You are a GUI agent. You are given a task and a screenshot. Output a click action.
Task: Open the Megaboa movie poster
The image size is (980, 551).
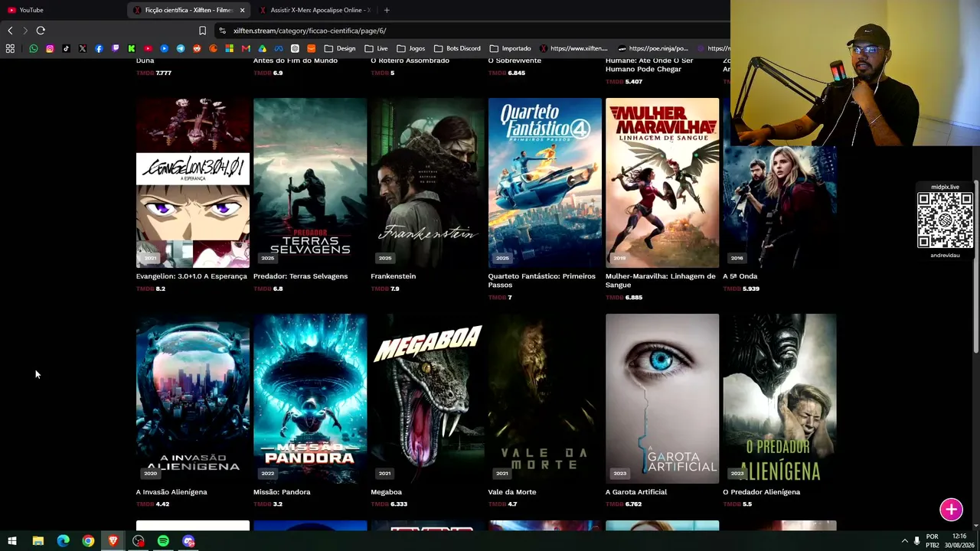point(427,399)
